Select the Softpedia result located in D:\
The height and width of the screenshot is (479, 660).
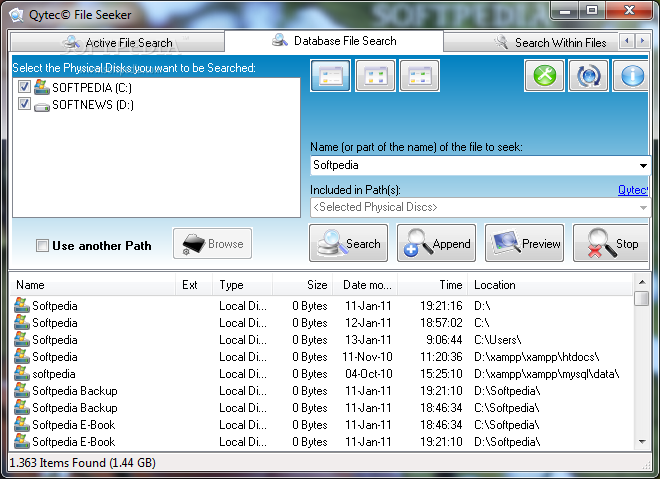322,306
